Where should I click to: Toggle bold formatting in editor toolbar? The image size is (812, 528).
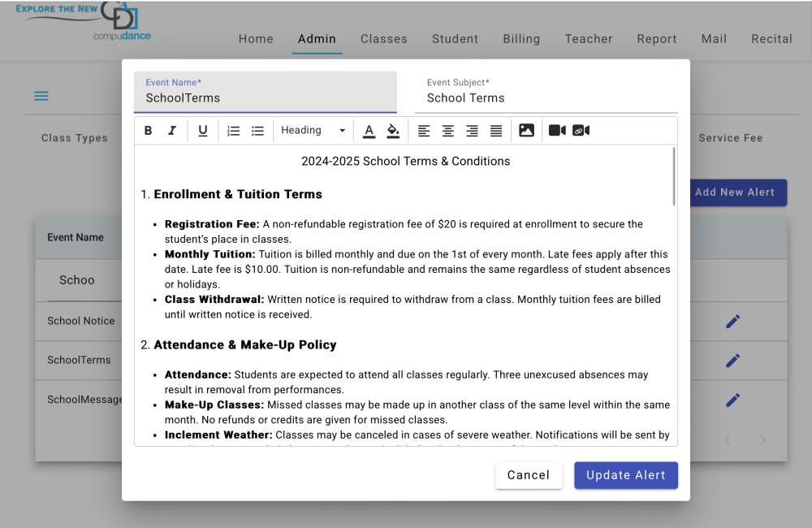tap(148, 131)
